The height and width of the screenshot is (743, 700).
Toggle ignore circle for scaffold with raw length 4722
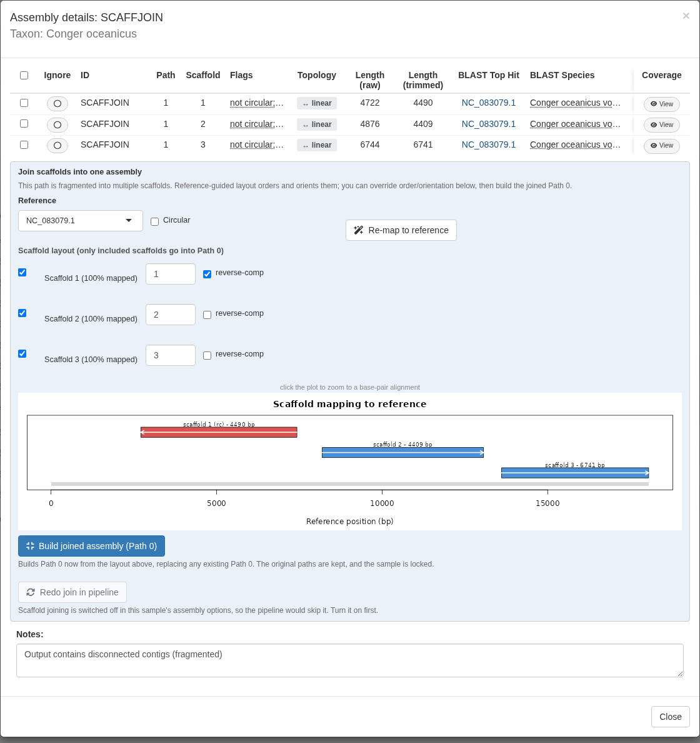(57, 104)
